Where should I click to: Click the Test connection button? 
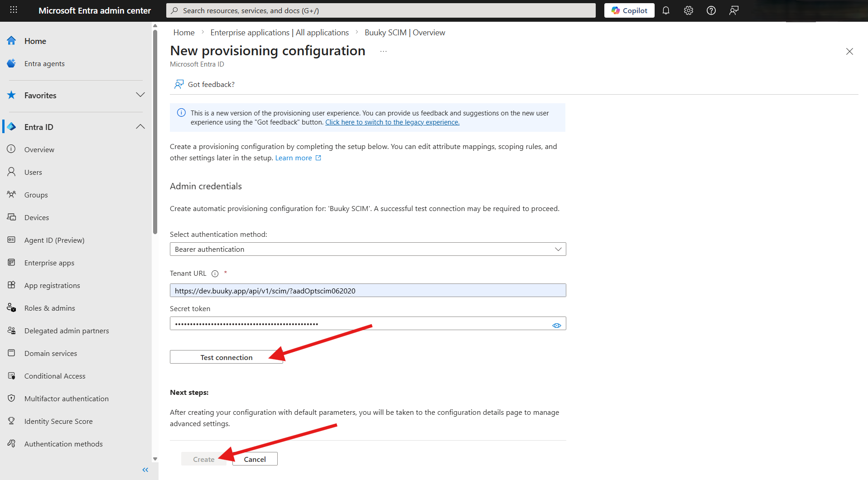226,357
